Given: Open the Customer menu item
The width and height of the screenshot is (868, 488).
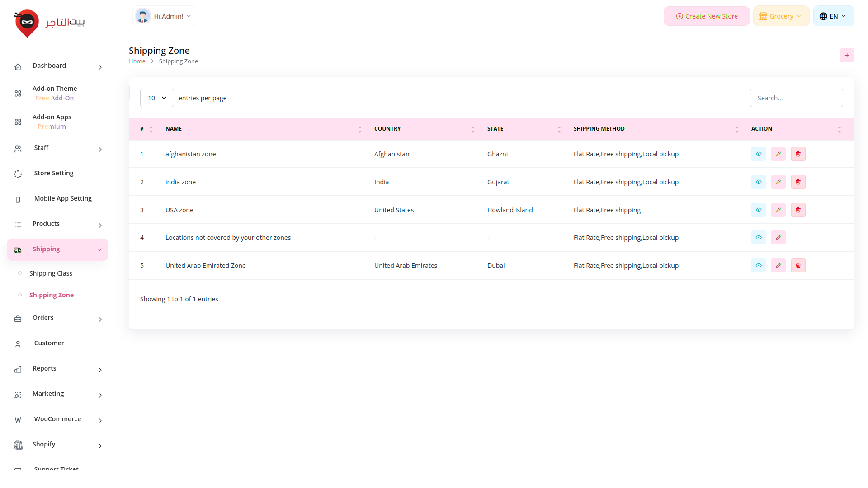Looking at the screenshot, I should click(x=49, y=343).
